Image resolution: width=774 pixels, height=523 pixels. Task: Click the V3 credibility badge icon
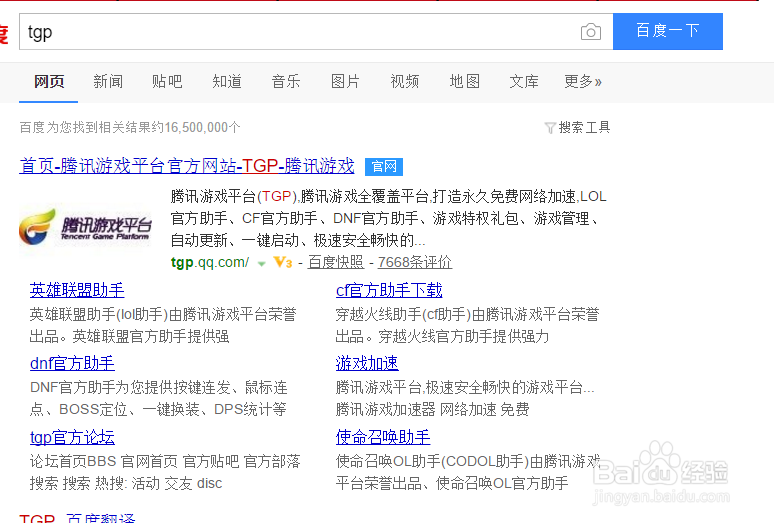point(283,262)
